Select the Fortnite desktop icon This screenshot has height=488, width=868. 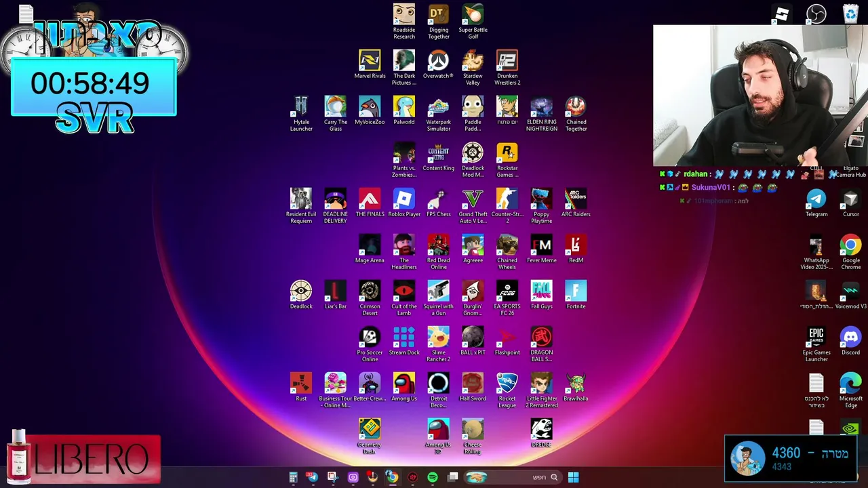click(x=576, y=295)
